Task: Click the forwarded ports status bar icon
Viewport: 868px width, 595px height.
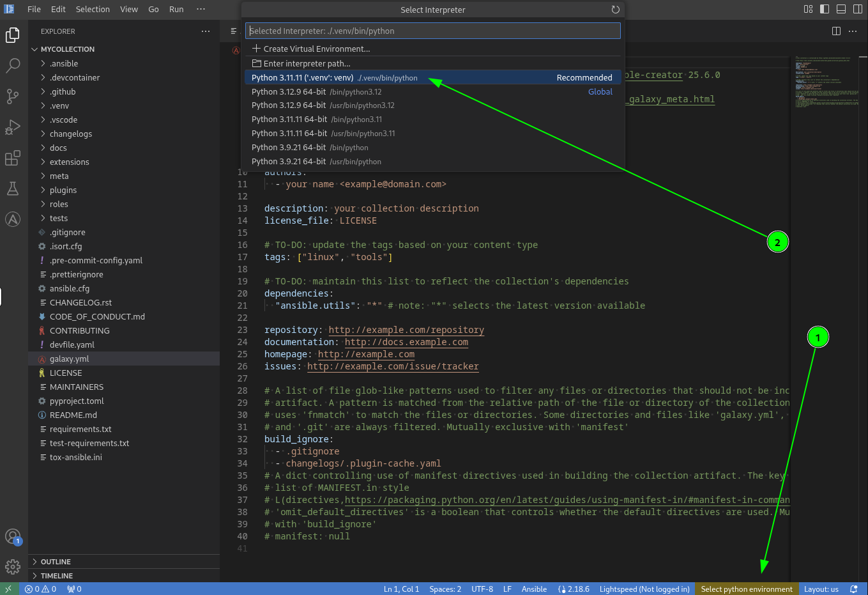Action: [x=74, y=589]
